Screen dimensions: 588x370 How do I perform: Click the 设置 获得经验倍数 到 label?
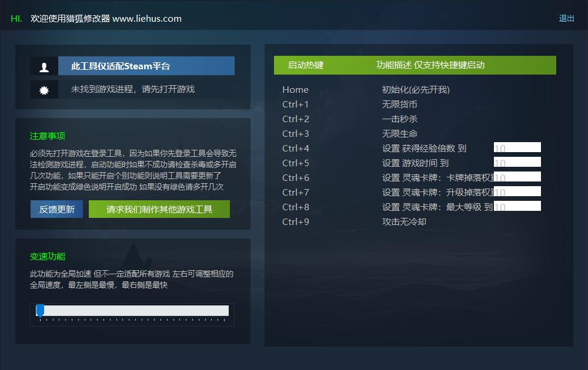tap(424, 149)
